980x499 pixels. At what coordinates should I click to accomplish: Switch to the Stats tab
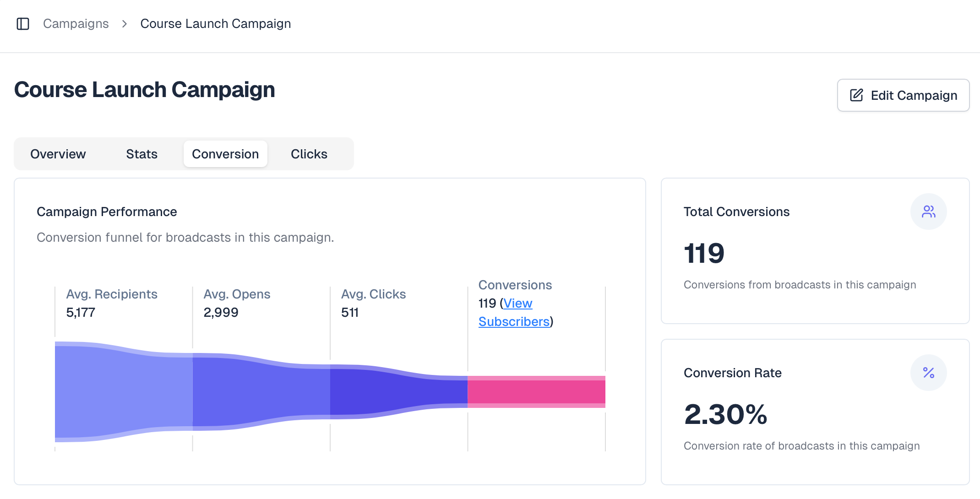(142, 154)
